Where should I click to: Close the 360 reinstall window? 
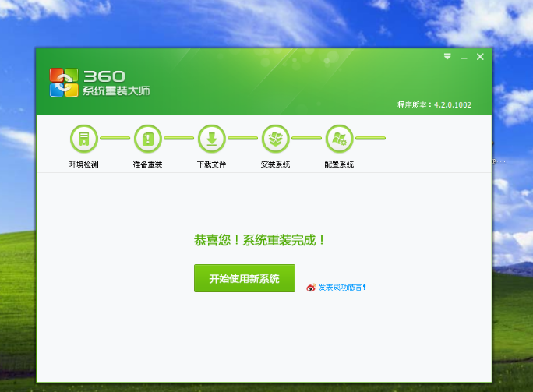pyautogui.click(x=480, y=57)
